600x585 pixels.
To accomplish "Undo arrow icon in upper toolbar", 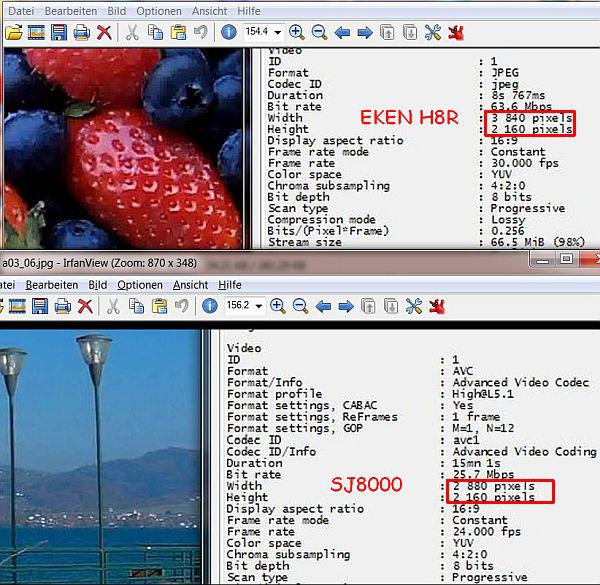I will [201, 32].
